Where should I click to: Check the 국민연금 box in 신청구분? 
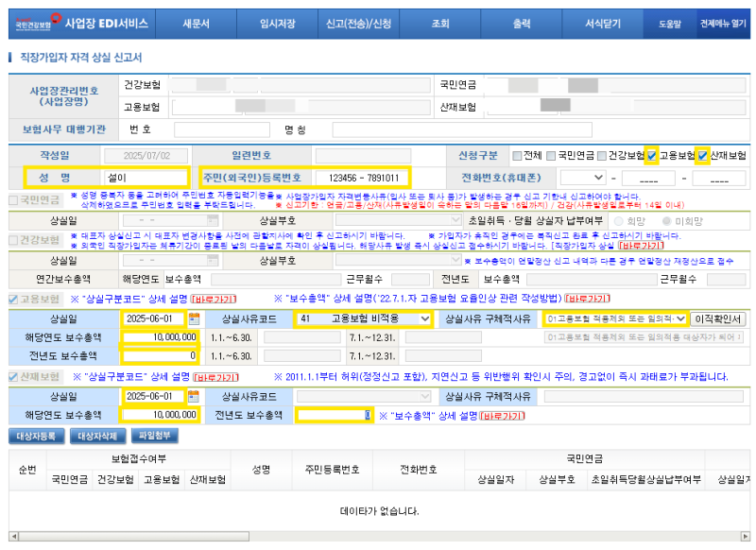coord(551,156)
